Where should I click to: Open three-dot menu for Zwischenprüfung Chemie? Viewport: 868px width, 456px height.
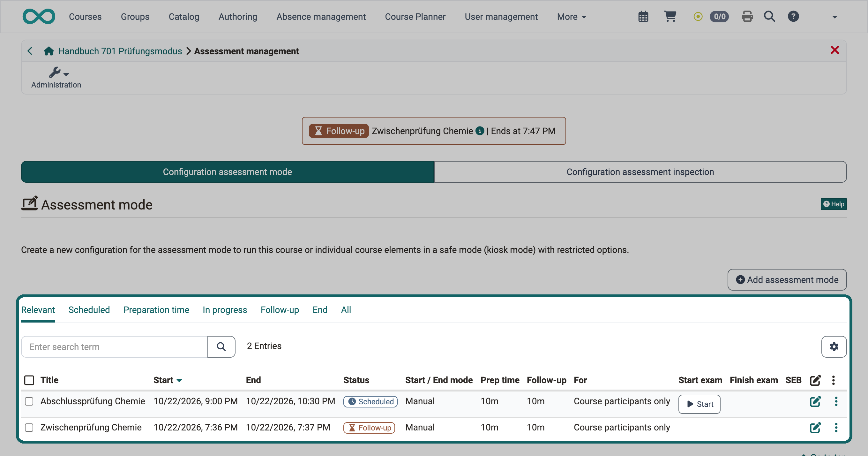[836, 428]
